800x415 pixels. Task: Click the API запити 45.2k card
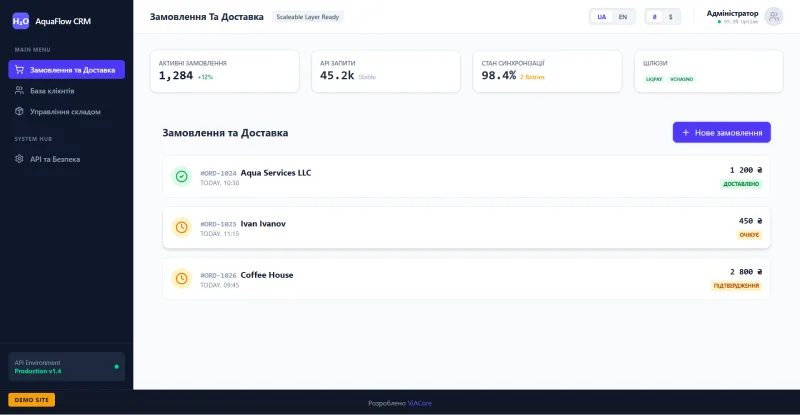point(386,71)
